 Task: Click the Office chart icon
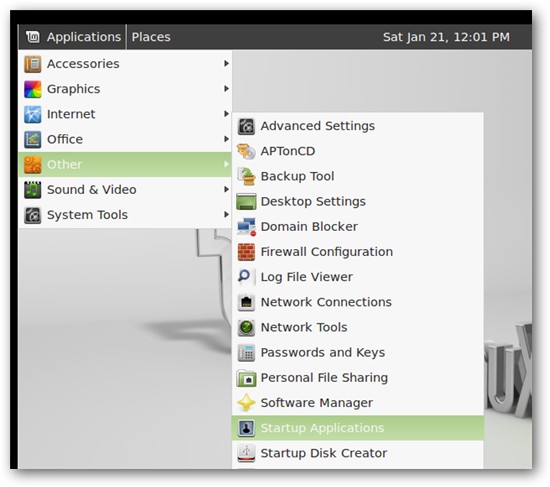(33, 139)
